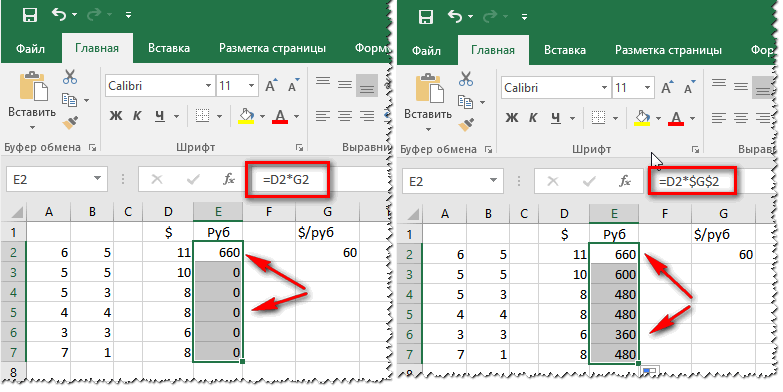
Task: Click Insert Function fx in right window
Action: pos(625,181)
